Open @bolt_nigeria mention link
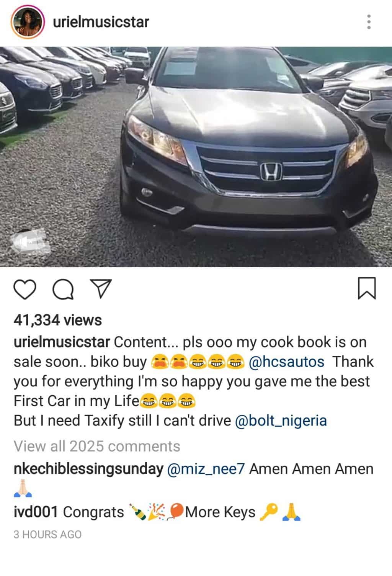 [x=281, y=421]
